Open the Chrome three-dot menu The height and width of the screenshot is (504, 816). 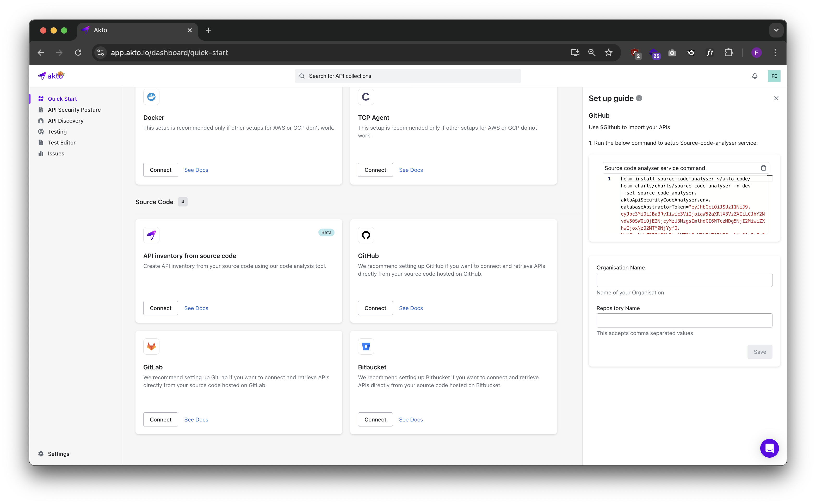tap(775, 53)
